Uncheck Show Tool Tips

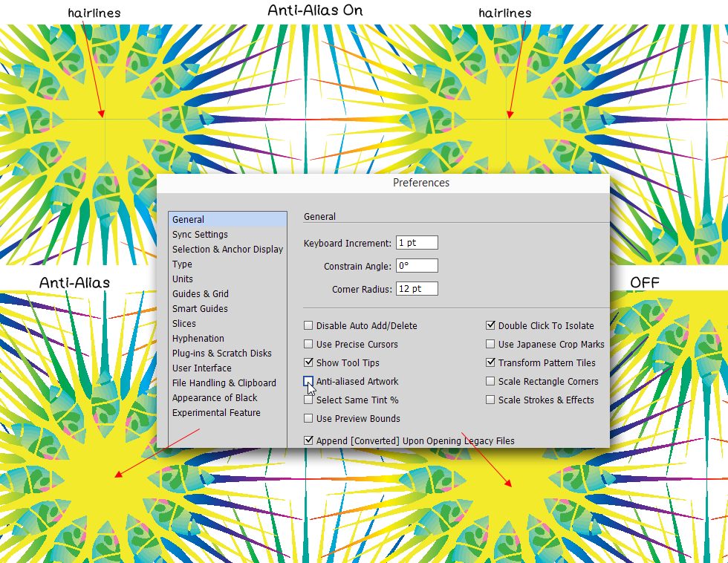[x=308, y=363]
